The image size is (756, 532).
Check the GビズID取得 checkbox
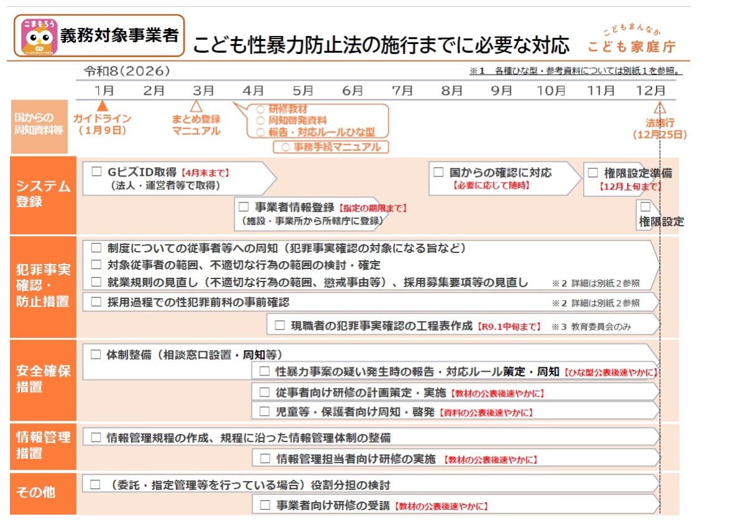pyautogui.click(x=96, y=172)
